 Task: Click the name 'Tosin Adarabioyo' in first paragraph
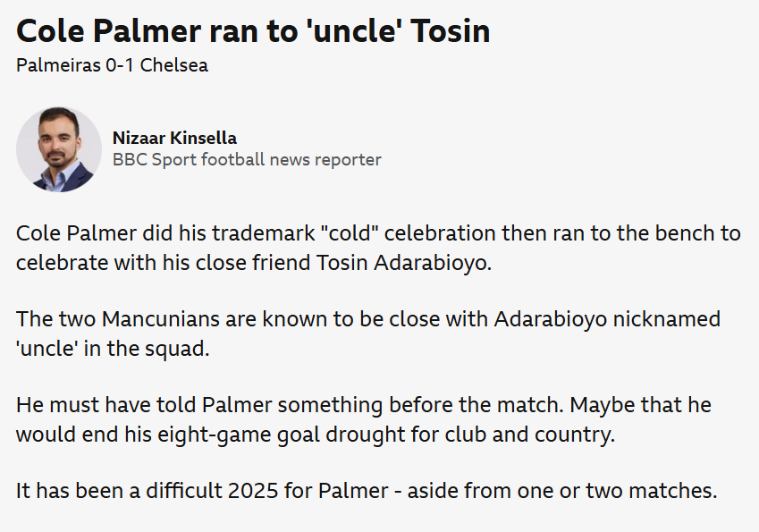tap(404, 263)
